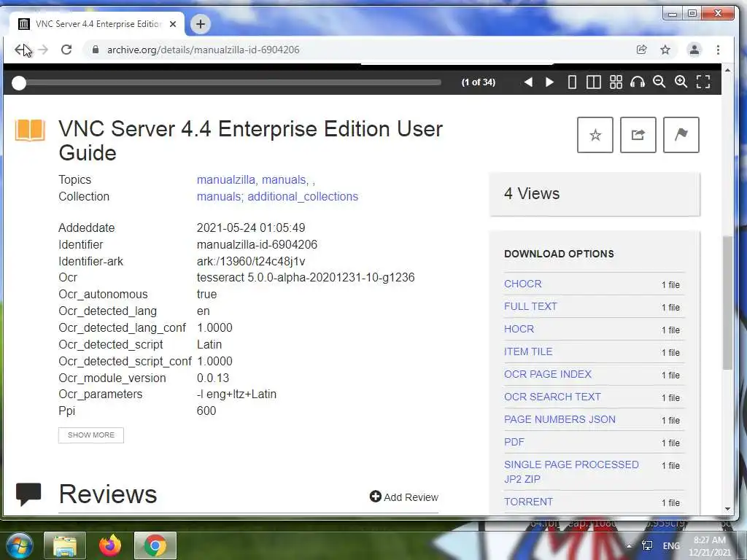This screenshot has height=560, width=747.
Task: Zoom in on book reader
Action: coord(681,82)
